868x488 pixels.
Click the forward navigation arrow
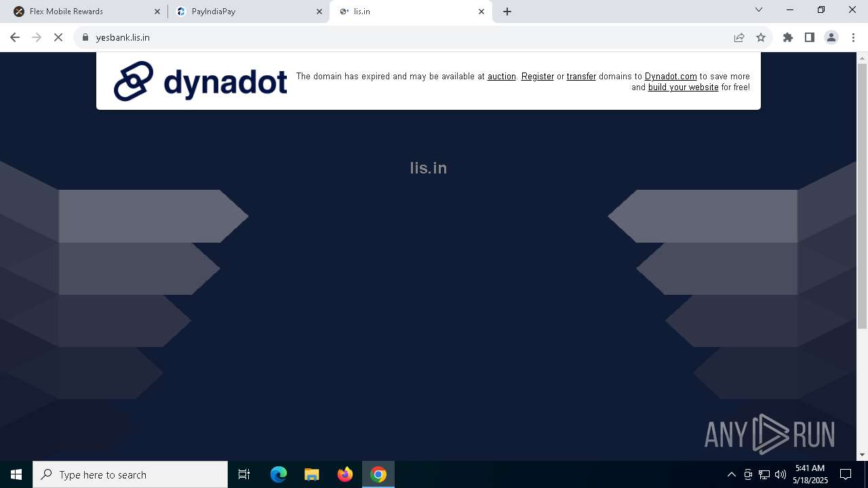coord(37,37)
